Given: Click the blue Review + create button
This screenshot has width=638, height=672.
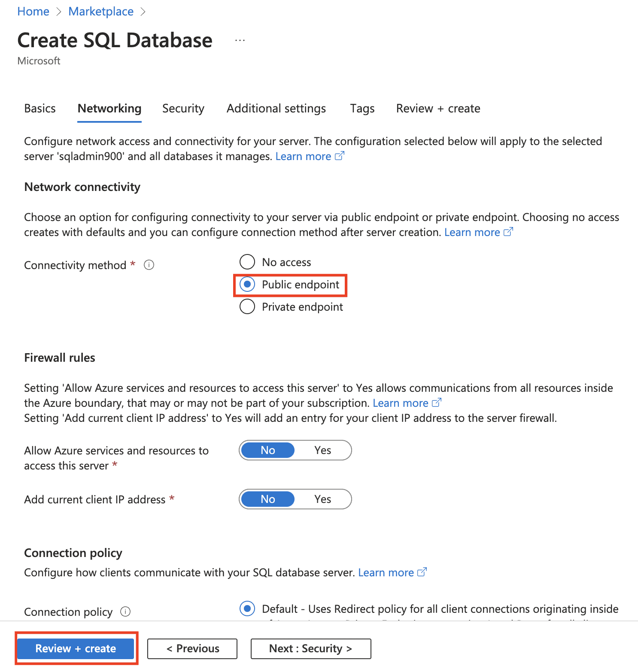Looking at the screenshot, I should click(76, 648).
